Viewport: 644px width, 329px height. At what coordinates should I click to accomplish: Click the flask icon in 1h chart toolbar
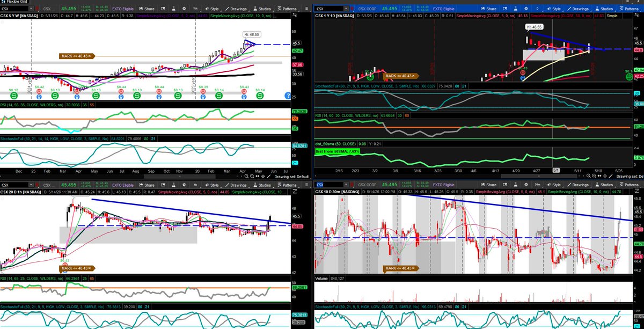click(174, 185)
